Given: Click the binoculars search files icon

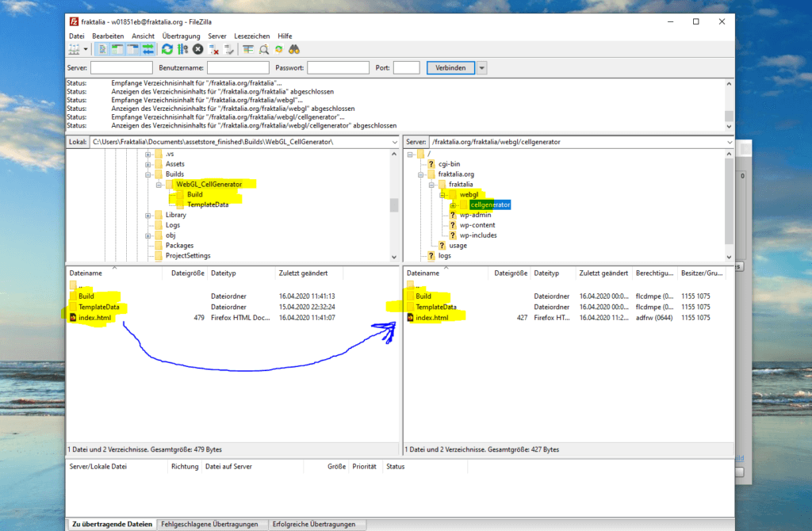Looking at the screenshot, I should coord(293,49).
